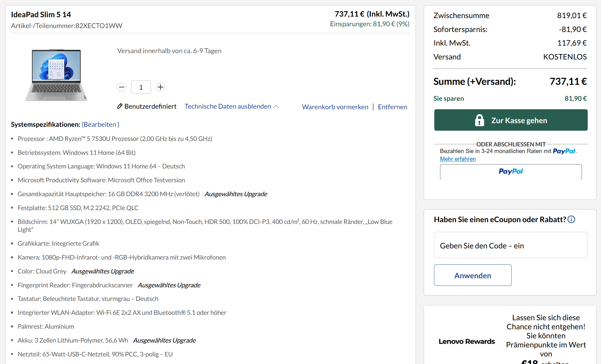This screenshot has width=601, height=364.
Task: Click the Operating System Language line
Action: [x=101, y=166]
